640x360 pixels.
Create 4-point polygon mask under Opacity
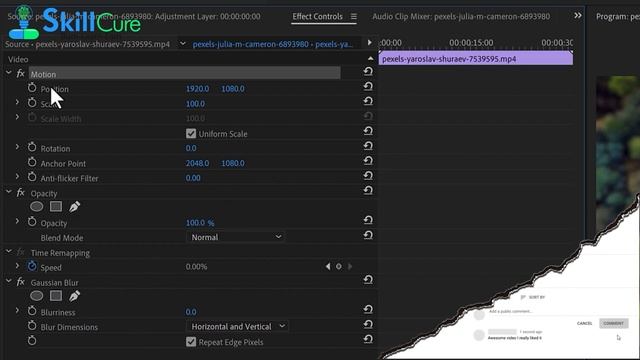[56, 207]
